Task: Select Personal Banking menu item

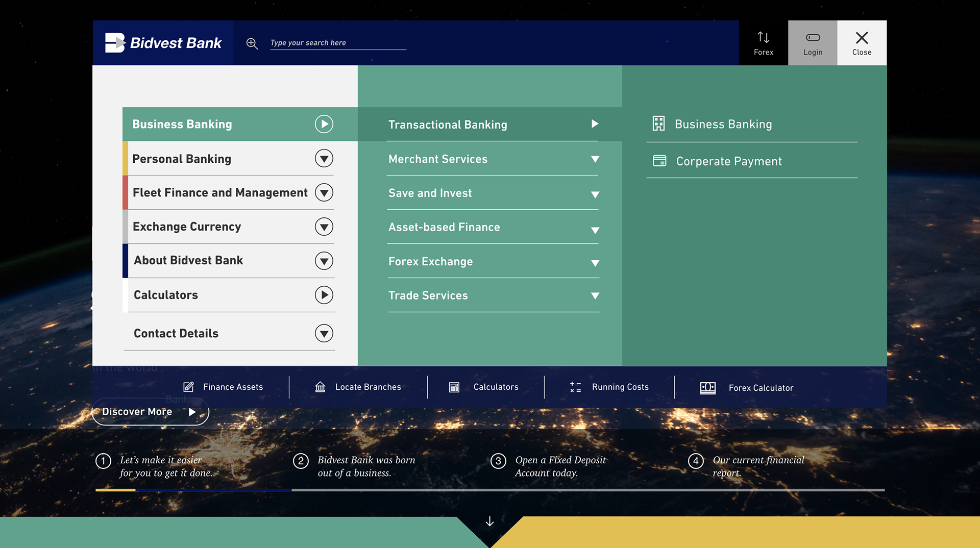Action: click(182, 159)
